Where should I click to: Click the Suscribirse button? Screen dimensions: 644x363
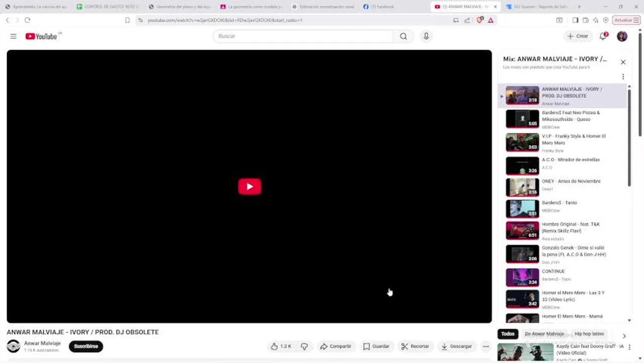pyautogui.click(x=86, y=346)
